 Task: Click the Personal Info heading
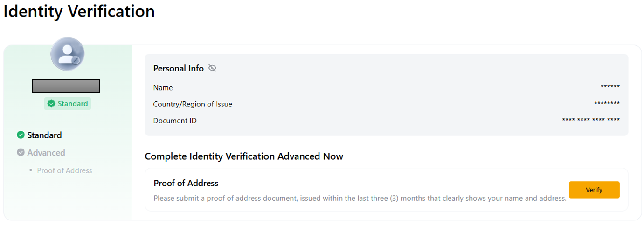tap(178, 68)
